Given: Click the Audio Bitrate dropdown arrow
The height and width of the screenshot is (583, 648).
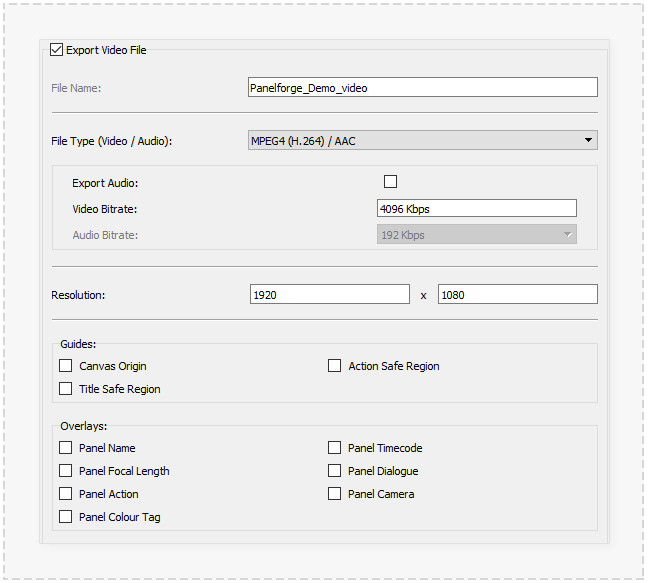Looking at the screenshot, I should point(568,235).
